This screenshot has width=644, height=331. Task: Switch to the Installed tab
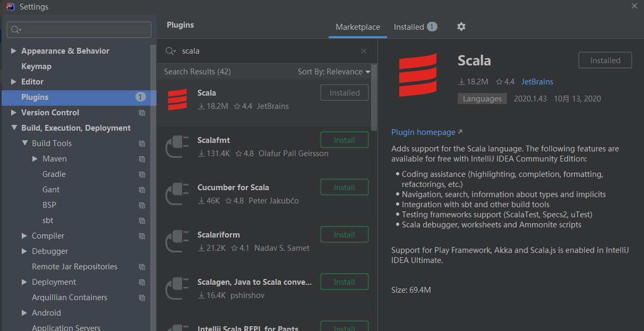click(x=415, y=27)
